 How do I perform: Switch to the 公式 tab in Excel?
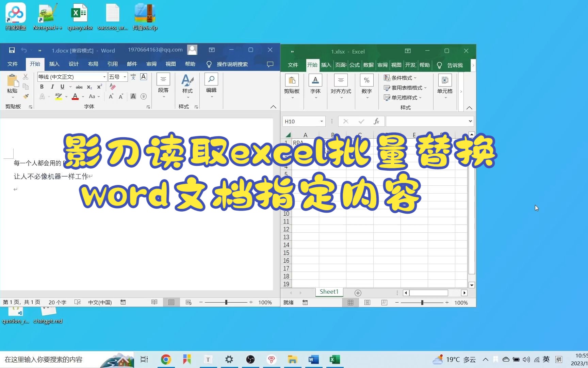(354, 65)
